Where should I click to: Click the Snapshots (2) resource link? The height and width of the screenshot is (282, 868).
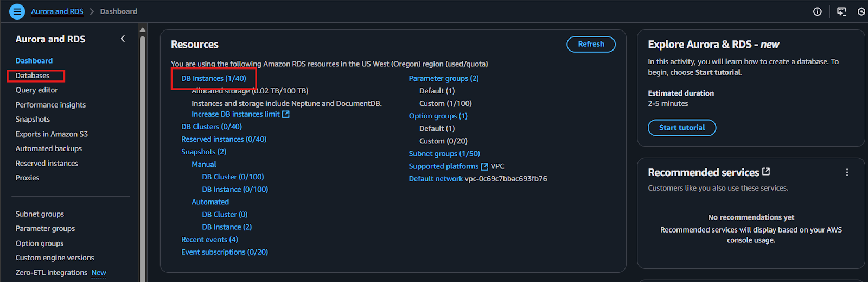point(204,152)
